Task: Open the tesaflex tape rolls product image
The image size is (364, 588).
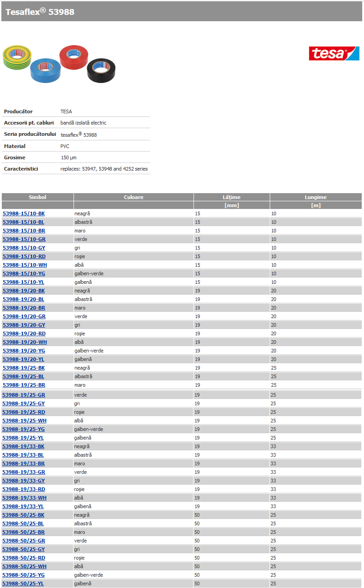Action: [59, 64]
